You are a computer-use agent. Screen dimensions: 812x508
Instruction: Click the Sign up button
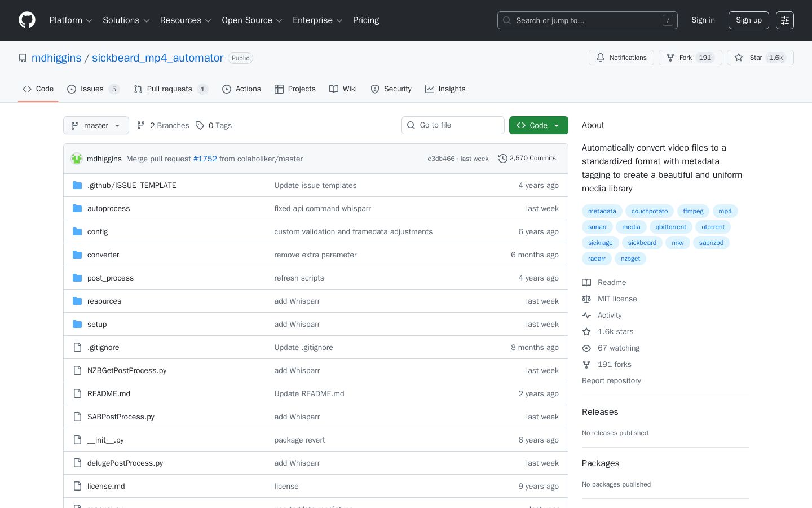pyautogui.click(x=749, y=20)
